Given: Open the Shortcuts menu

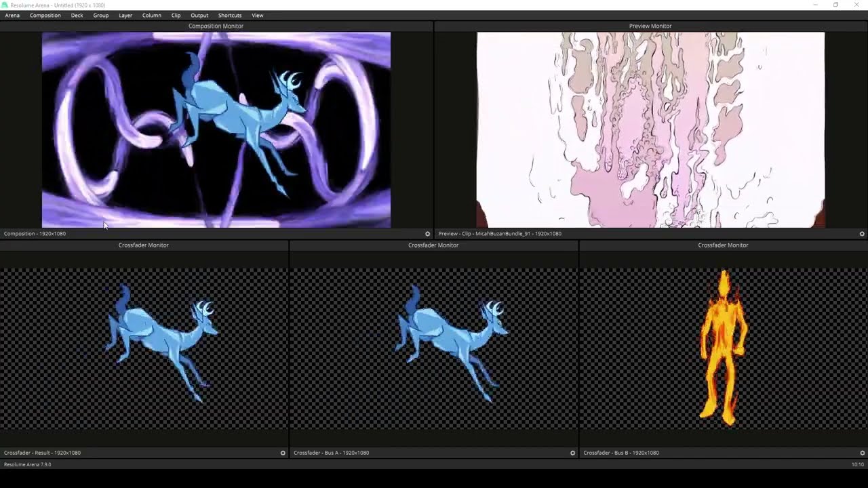Looking at the screenshot, I should click(x=230, y=15).
